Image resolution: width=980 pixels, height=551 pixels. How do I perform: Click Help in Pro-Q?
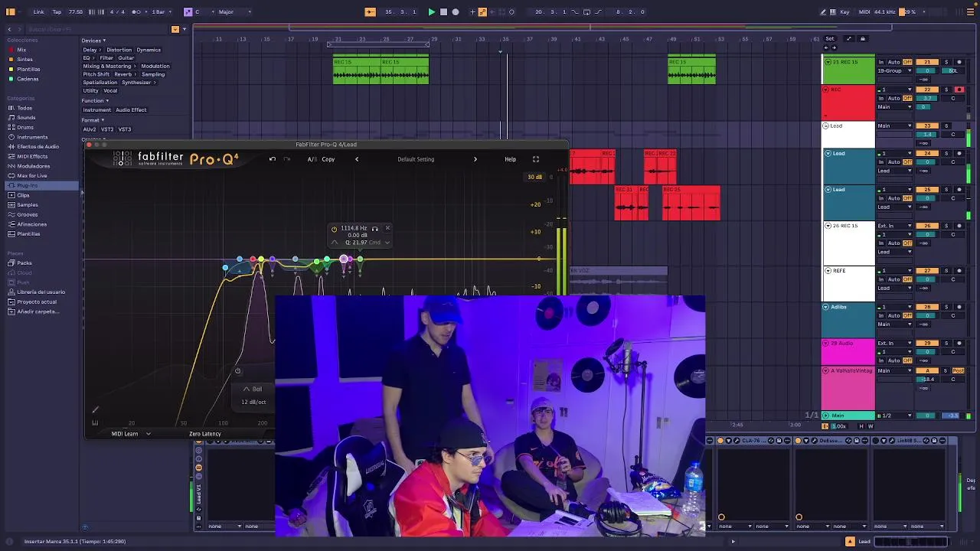[x=510, y=159]
